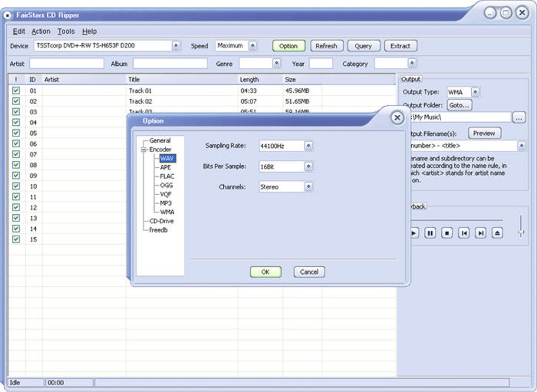Click the Extract button
This screenshot has width=537, height=392.
400,46
